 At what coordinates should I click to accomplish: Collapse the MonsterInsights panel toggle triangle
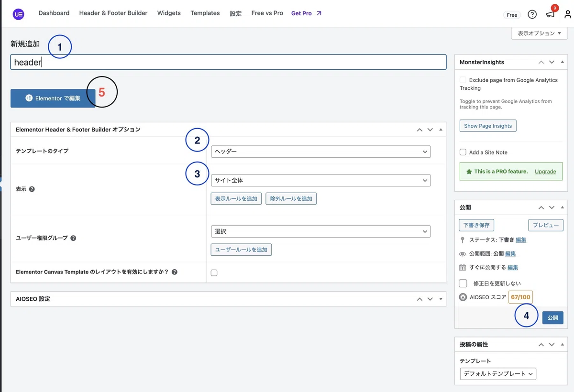[562, 62]
